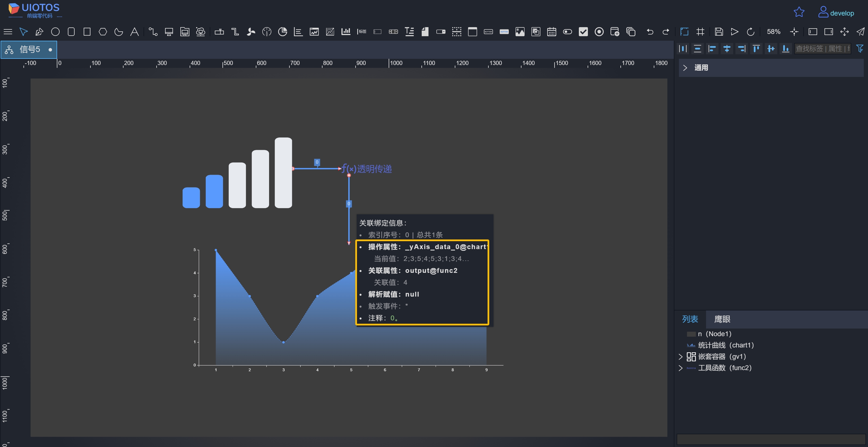Viewport: 868px width, 447px height.
Task: Save the project with floppy icon
Action: click(719, 32)
